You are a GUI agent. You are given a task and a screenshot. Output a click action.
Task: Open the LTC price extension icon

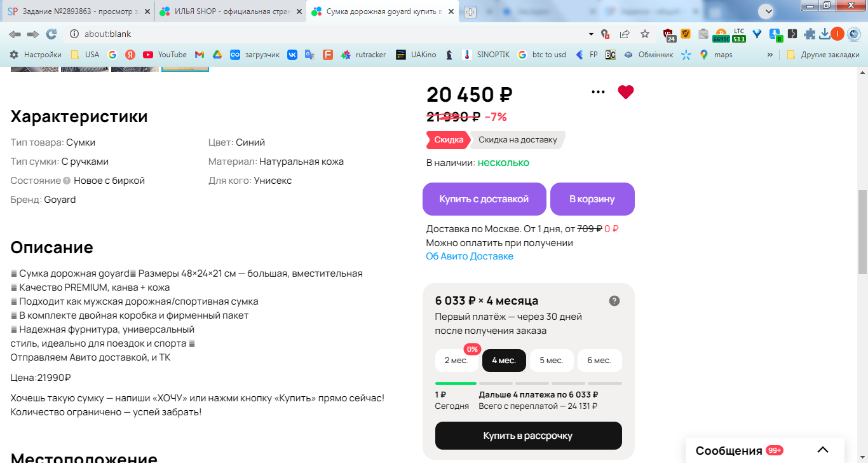739,35
